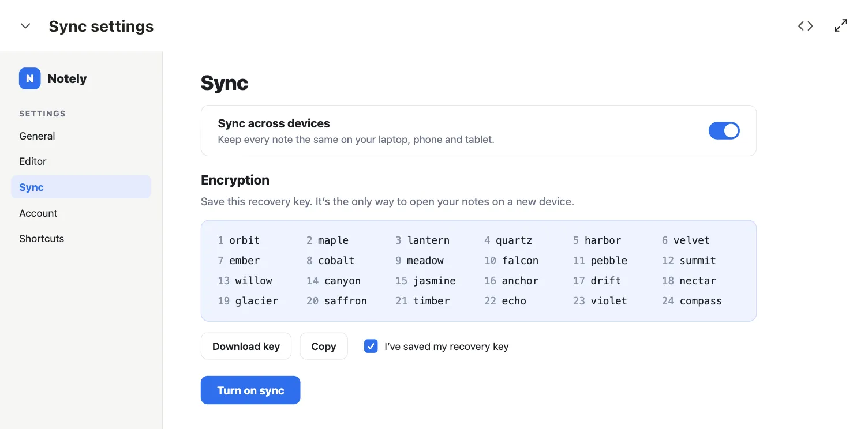Click recovery word 20 saffron
This screenshot has width=868, height=429.
pos(337,301)
